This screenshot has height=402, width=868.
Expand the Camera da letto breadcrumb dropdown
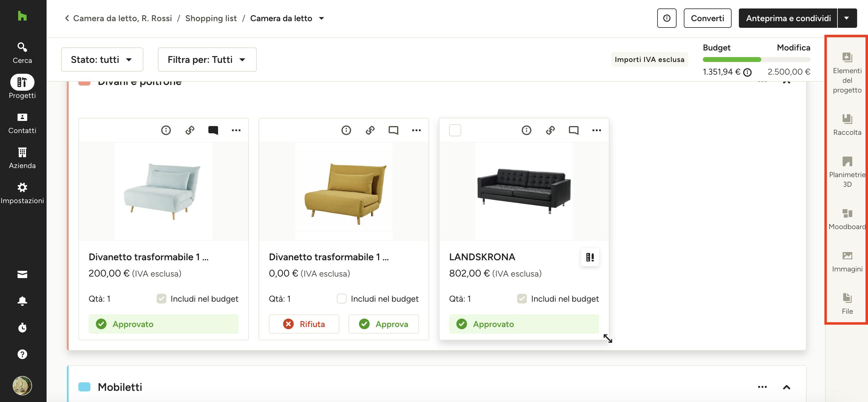321,18
